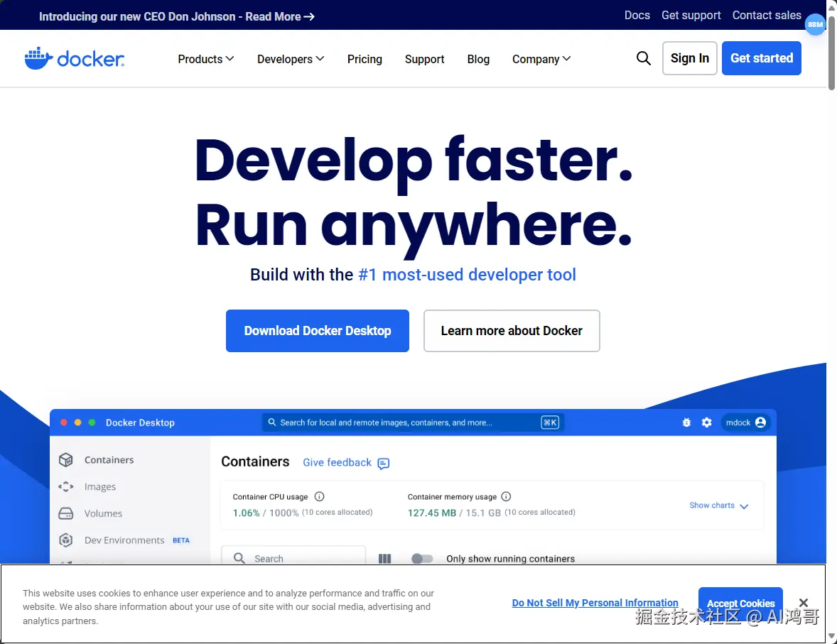
Task: Open Docker Desktop settings gear icon
Action: (x=707, y=422)
